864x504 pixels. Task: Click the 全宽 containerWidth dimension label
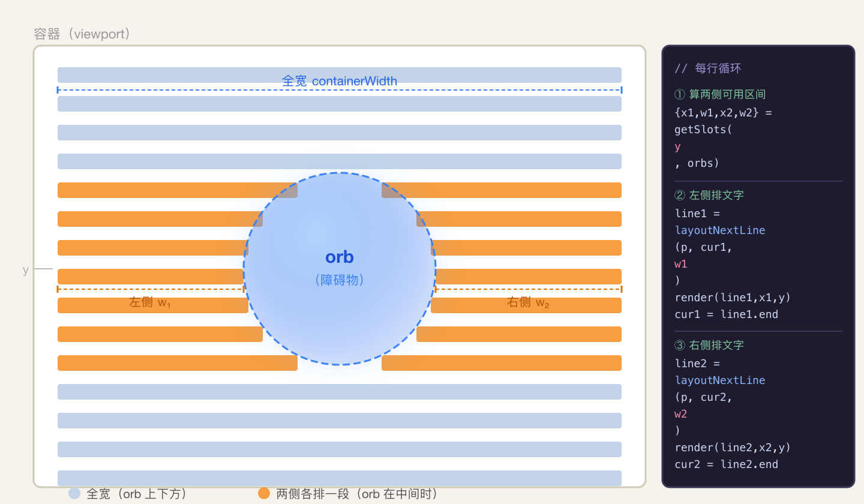click(340, 81)
